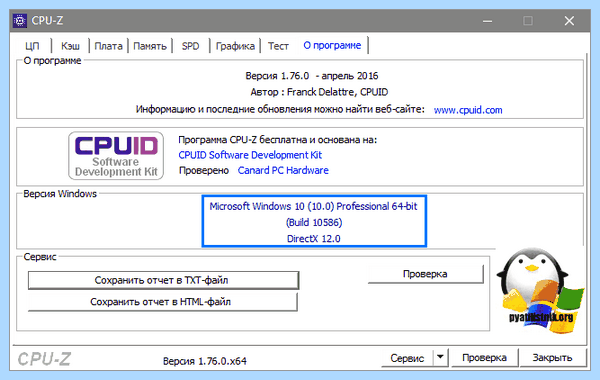The image size is (600, 380).
Task: Click the (Build 10586) text
Action: [314, 222]
